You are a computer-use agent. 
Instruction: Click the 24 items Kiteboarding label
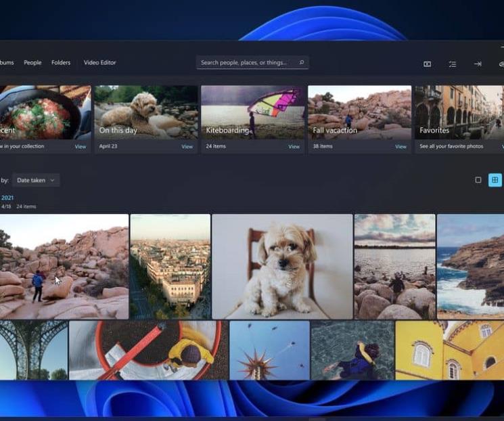[216, 146]
